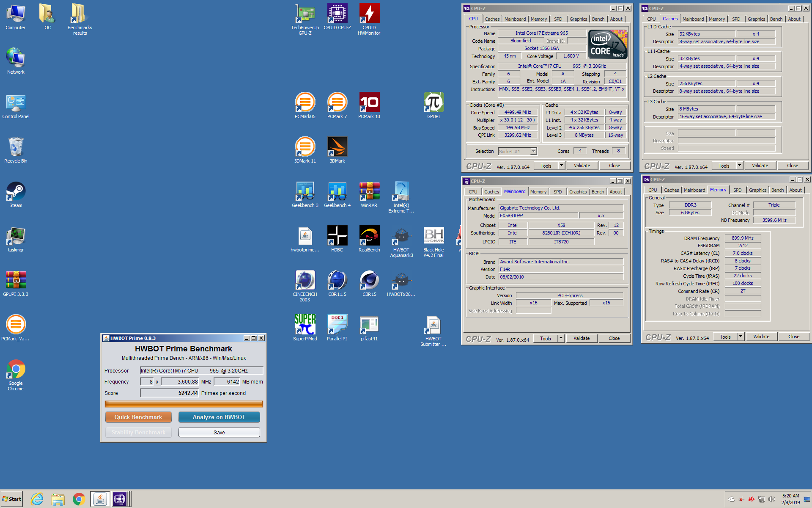Open Intel Extreme Tuning shortcut
The image size is (812, 508).
pos(401,197)
